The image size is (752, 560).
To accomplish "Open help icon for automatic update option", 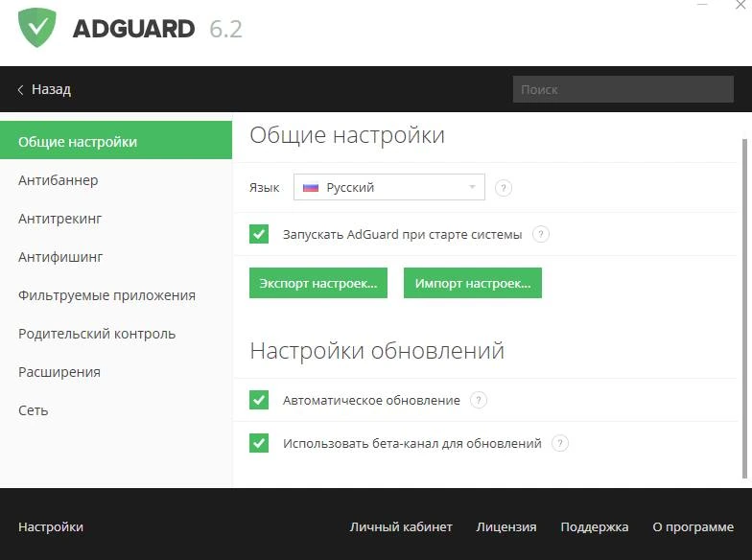I will pos(478,400).
